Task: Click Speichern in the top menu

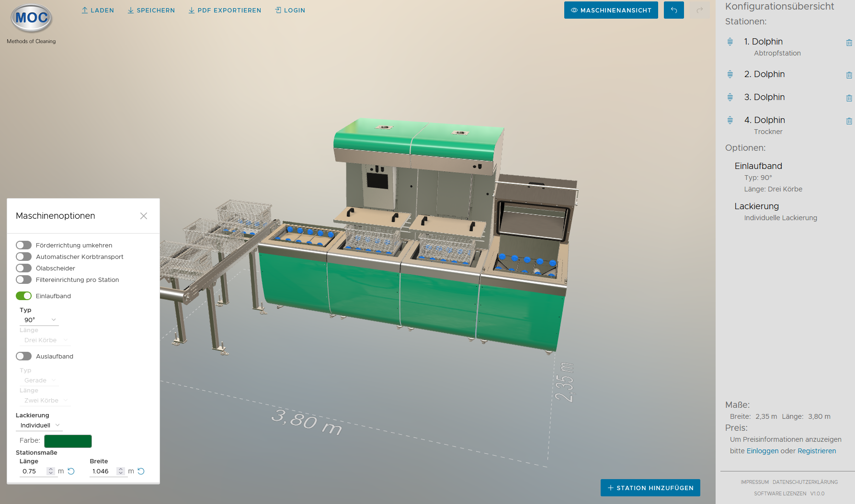Action: [151, 10]
